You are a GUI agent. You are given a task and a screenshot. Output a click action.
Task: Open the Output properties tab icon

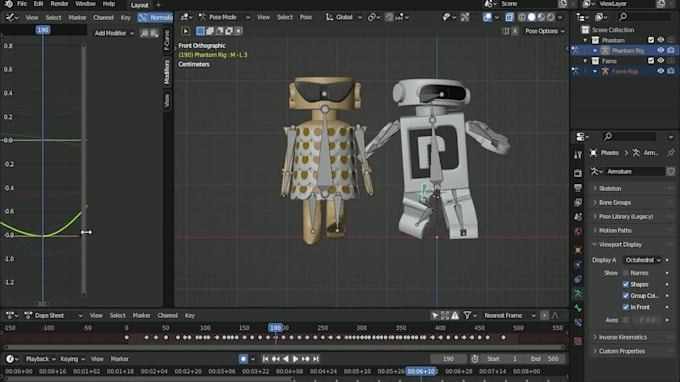click(x=578, y=188)
